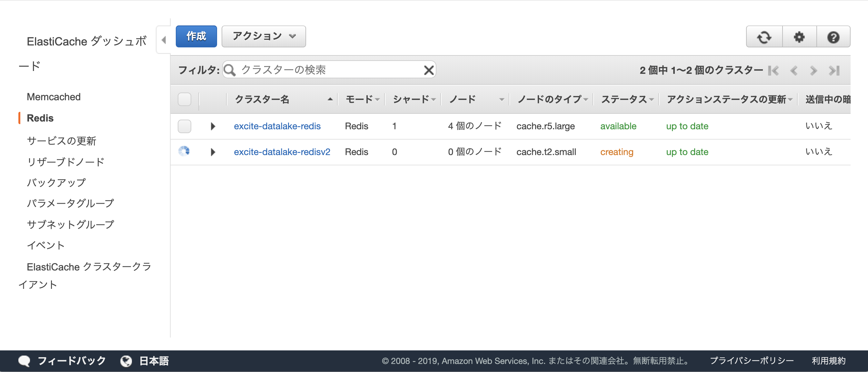Expand the excite-datalake-redisv2 row details
This screenshot has height=372, width=868.
(x=213, y=152)
